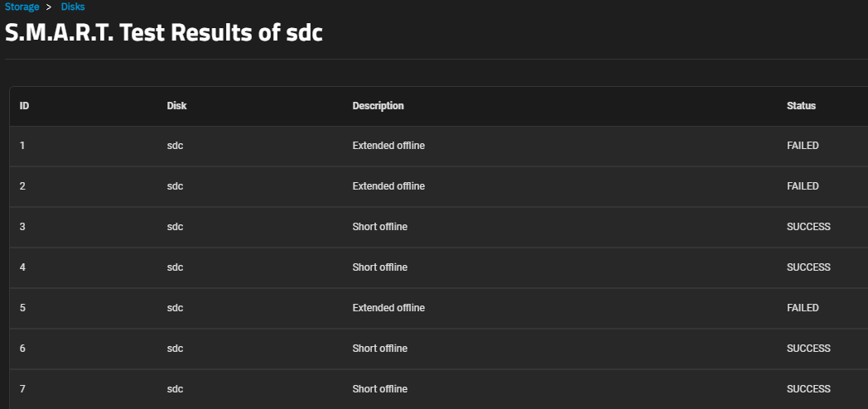
Task: Select row 4, the Short offline test
Action: pos(438,267)
